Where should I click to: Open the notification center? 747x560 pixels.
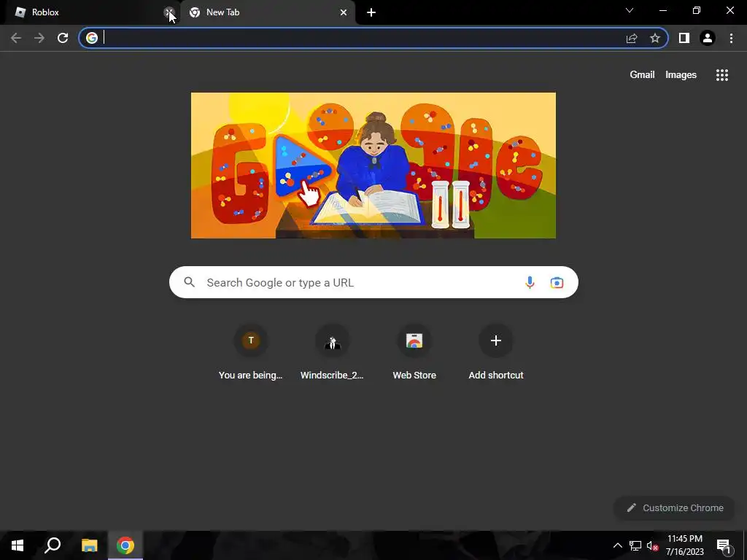[724, 545]
